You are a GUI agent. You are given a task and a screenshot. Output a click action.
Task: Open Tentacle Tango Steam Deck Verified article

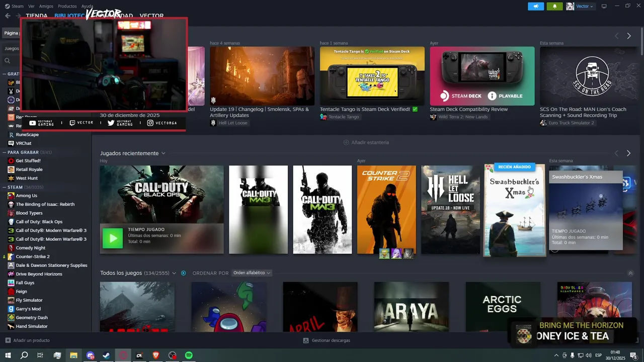click(372, 76)
